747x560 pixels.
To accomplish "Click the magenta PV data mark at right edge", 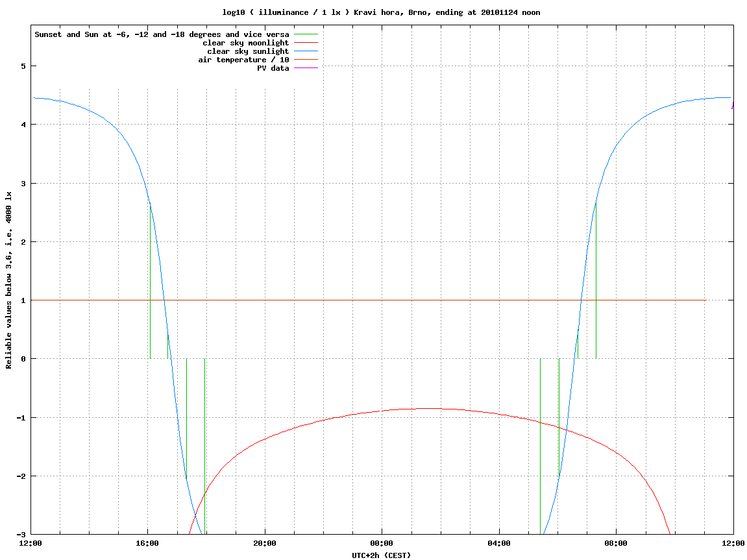I will 733,104.
